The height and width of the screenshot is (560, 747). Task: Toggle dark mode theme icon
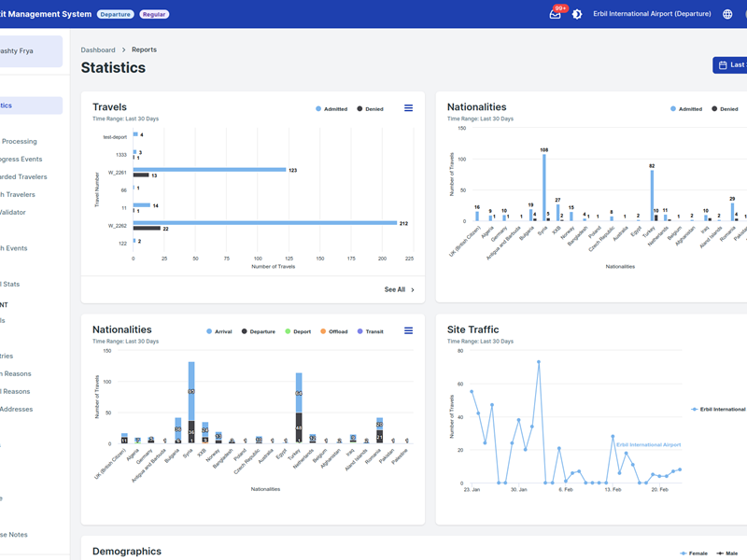point(577,15)
